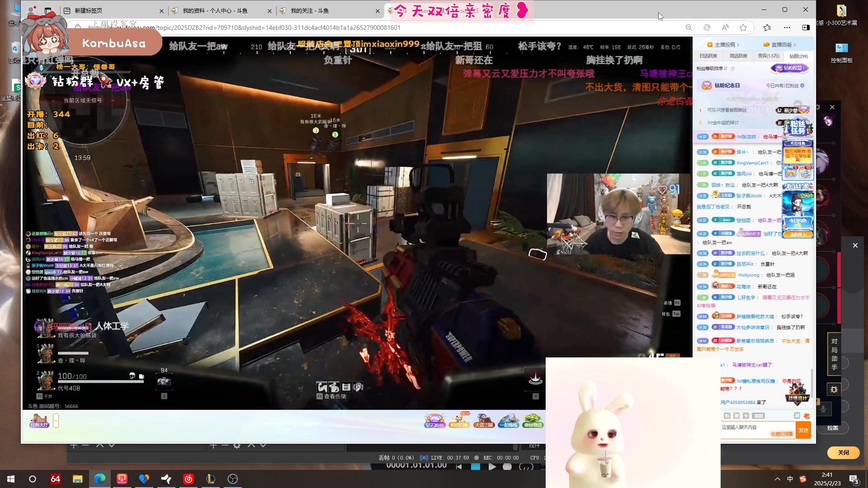The width and height of the screenshot is (868, 488).
Task: Switch to the 日活跃度 tab
Action: (x=708, y=56)
